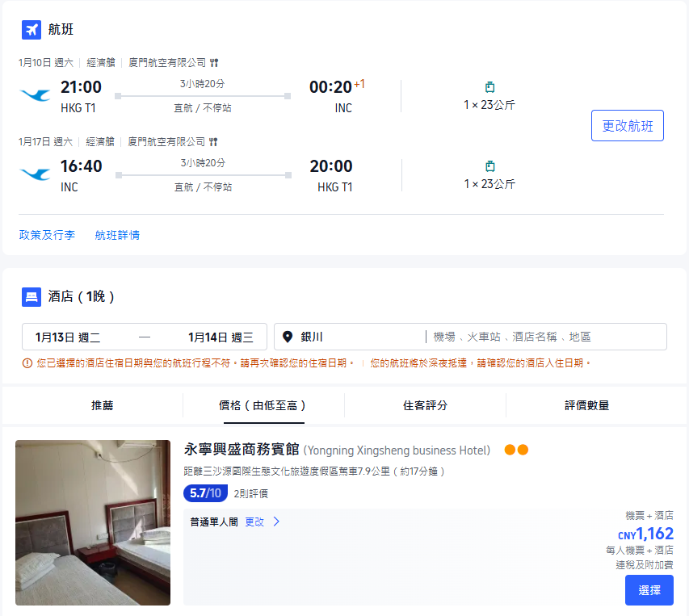Click the Yongning Xingsheng hotel room thumbnail
The height and width of the screenshot is (616, 689).
point(92,522)
